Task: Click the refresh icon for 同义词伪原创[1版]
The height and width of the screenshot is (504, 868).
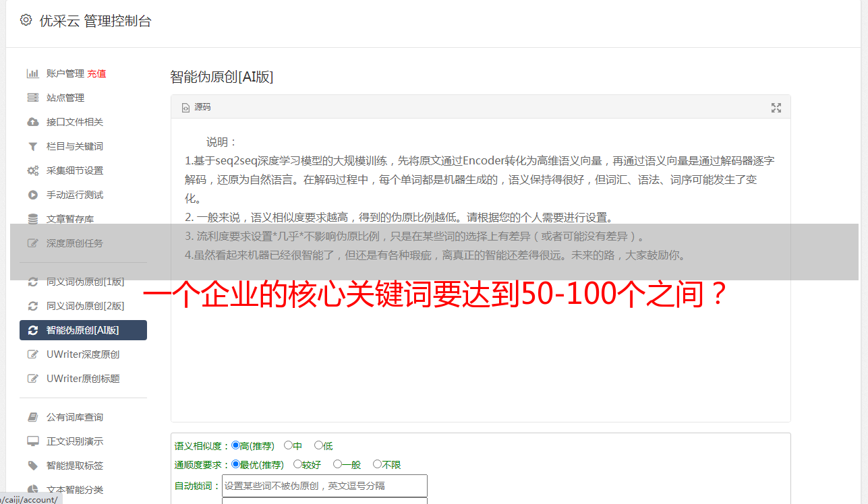Action: 32,282
